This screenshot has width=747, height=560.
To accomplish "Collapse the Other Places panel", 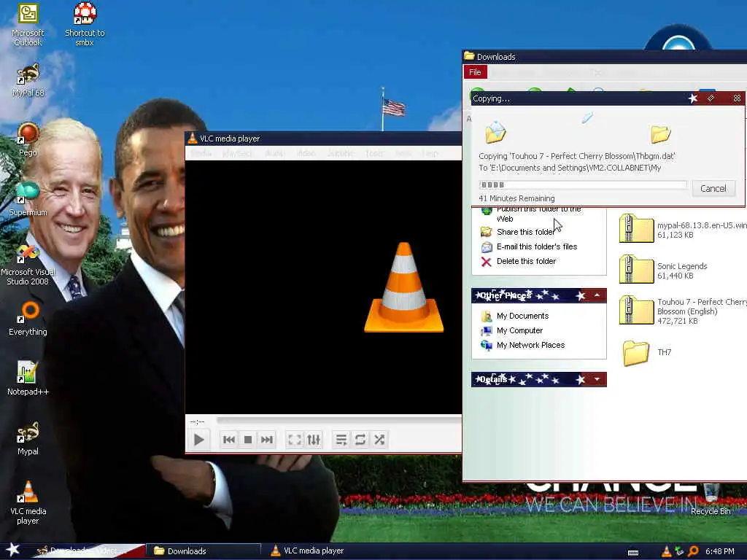I will point(597,296).
